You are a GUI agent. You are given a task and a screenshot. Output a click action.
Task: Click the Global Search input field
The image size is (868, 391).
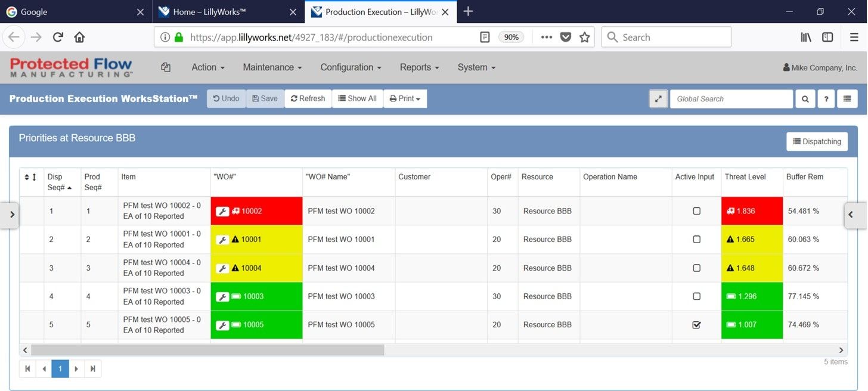point(731,99)
